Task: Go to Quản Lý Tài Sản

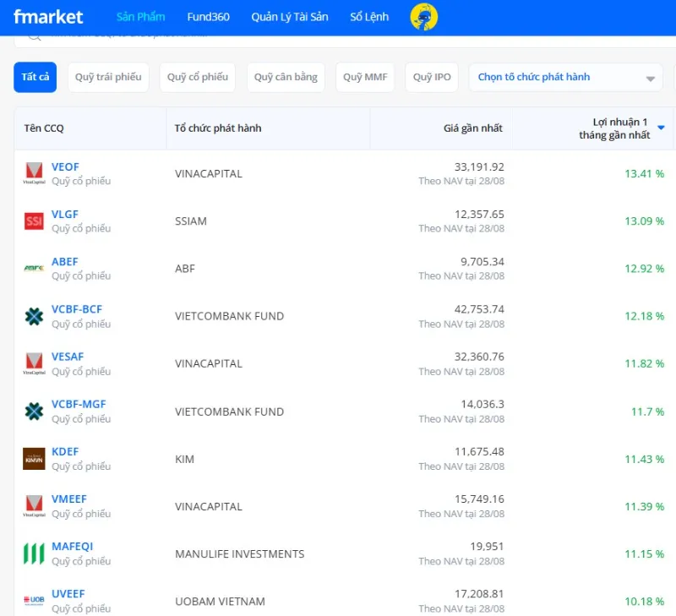Action: coord(290,17)
